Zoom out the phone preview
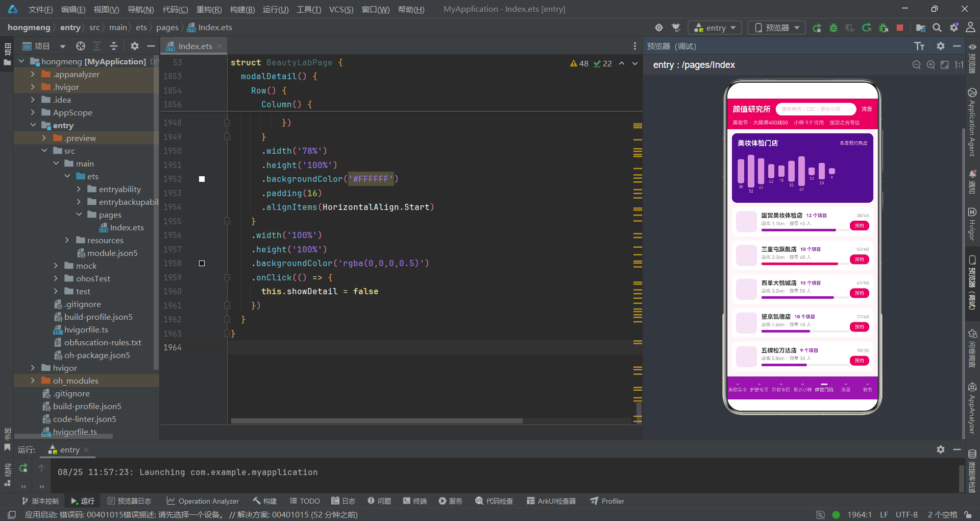Image resolution: width=980 pixels, height=521 pixels. tap(917, 65)
